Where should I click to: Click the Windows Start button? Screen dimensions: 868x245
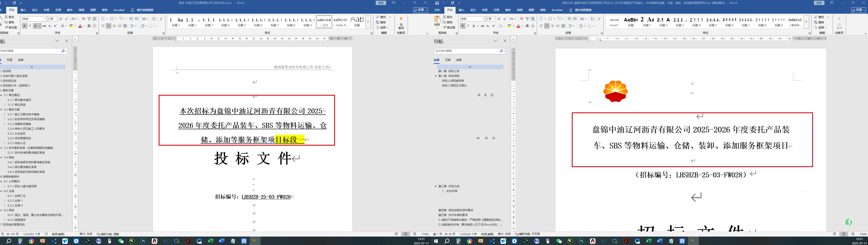(436, 241)
